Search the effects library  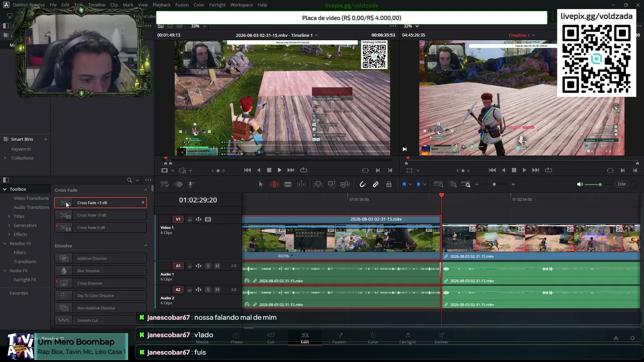click(129, 180)
